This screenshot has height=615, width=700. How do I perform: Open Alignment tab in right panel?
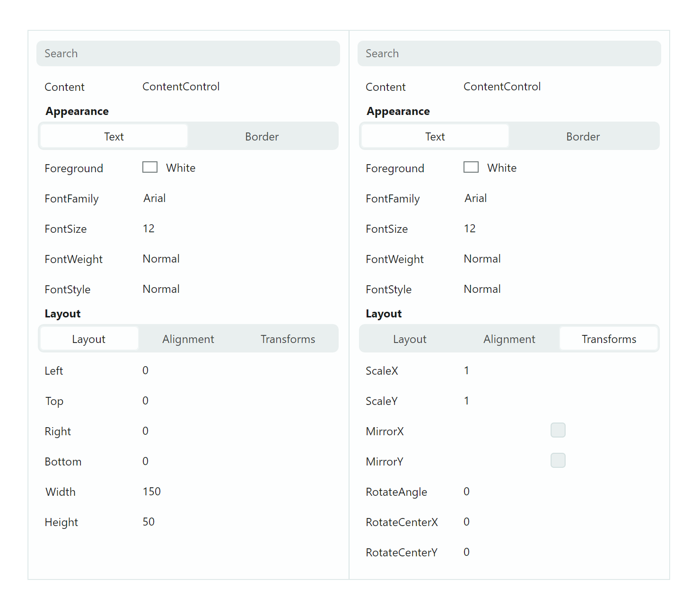(x=509, y=339)
